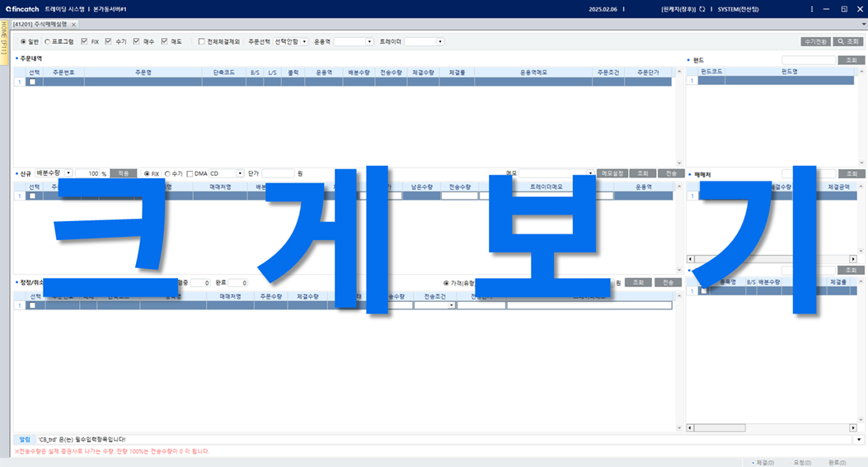The width and height of the screenshot is (868, 467).
Task: Click 조회 button in 펀드 panel
Action: click(x=852, y=60)
